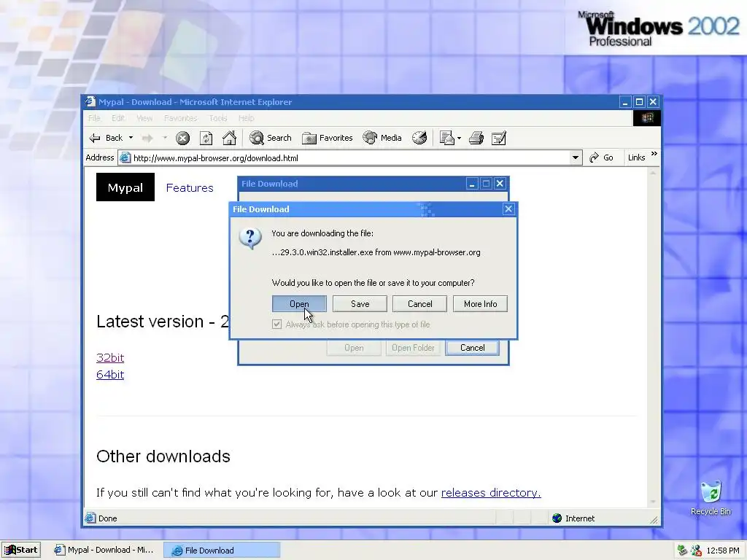Open the Search pane in toolbar
This screenshot has width=747, height=560.
point(271,138)
